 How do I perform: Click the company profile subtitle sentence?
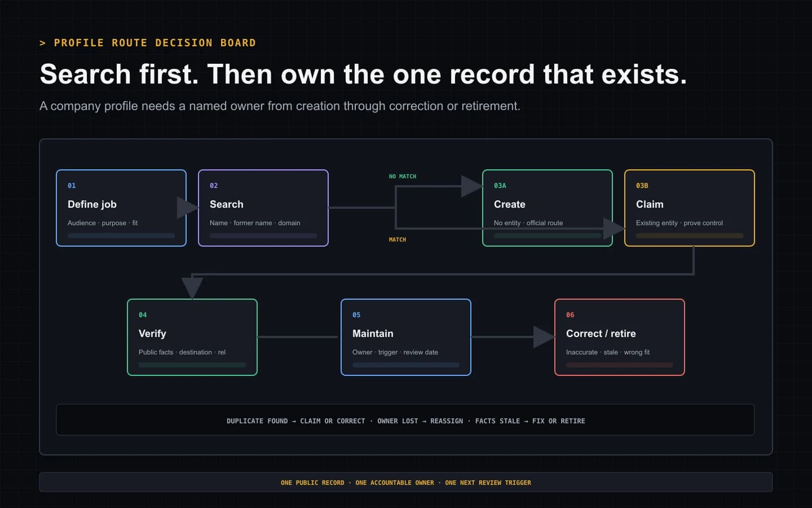coord(280,106)
